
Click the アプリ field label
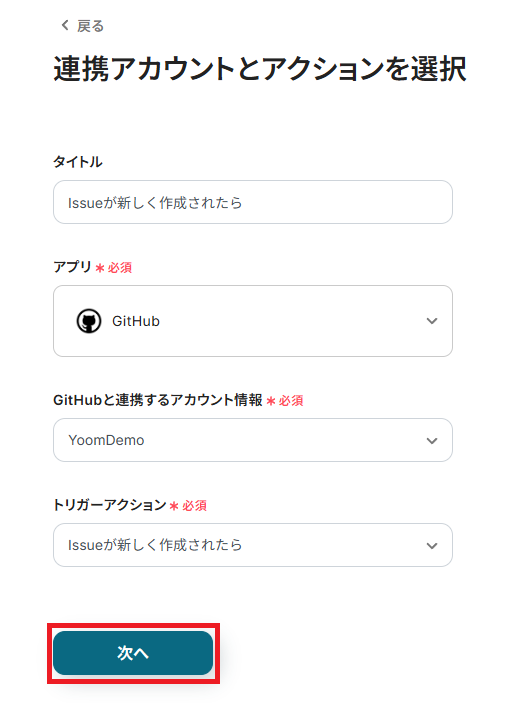[x=72, y=267]
